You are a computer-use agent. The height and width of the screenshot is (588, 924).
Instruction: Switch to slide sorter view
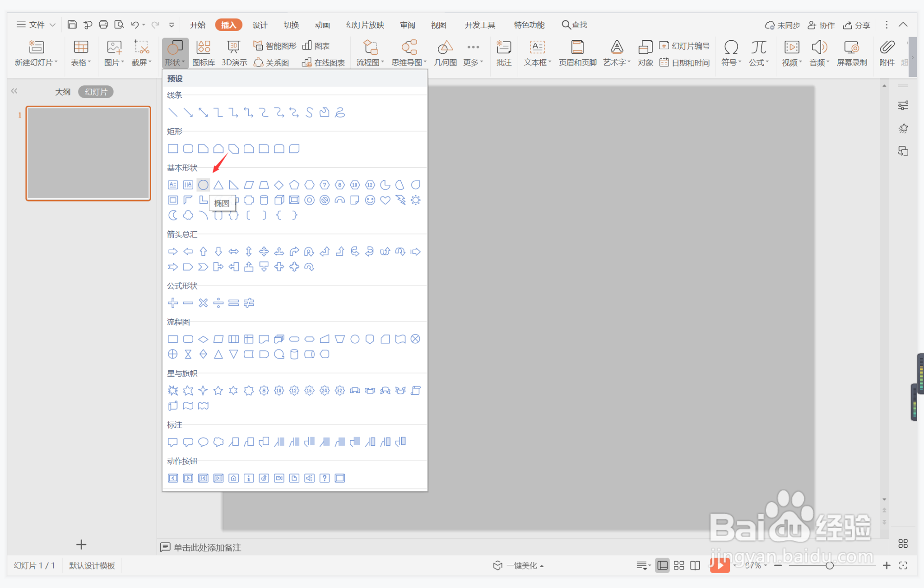(679, 565)
